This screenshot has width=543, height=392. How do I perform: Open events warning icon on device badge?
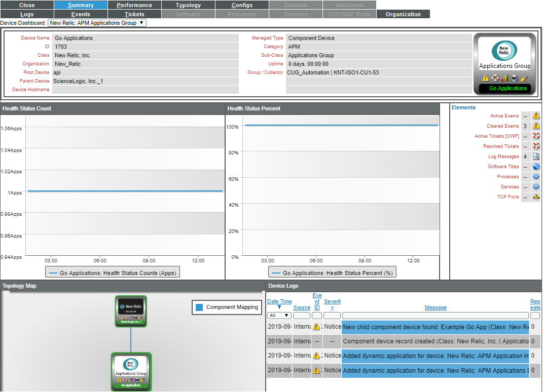[485, 78]
